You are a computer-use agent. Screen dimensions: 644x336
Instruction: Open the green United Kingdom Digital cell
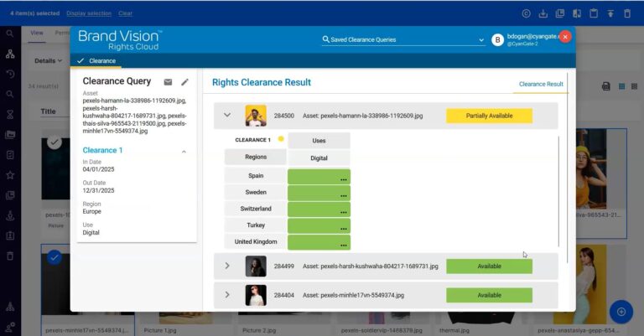(x=319, y=242)
